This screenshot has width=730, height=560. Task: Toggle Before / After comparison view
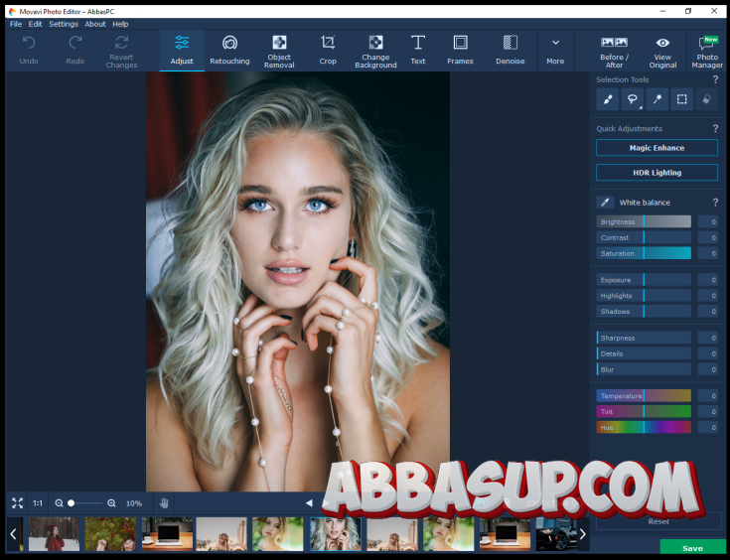tap(614, 51)
